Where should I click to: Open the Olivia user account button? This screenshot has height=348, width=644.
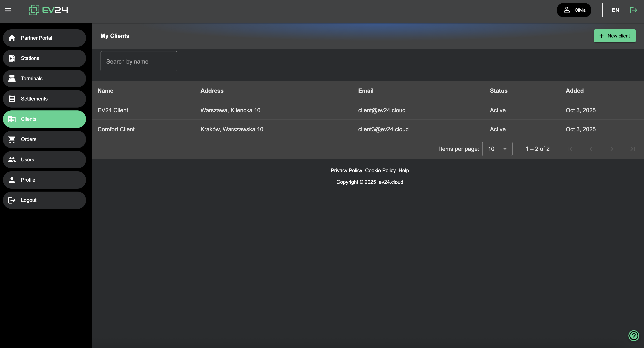[x=574, y=10]
